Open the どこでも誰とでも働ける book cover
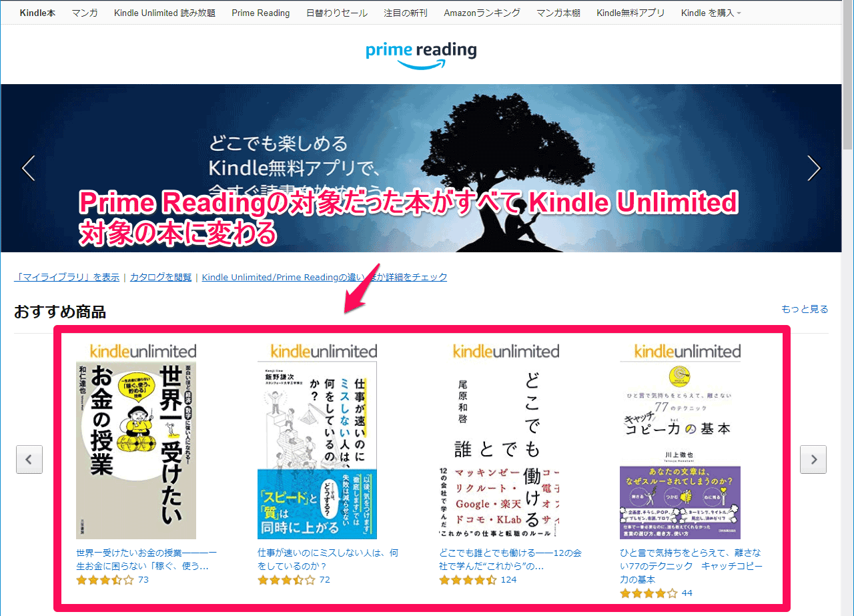The height and width of the screenshot is (616, 854). (499, 450)
